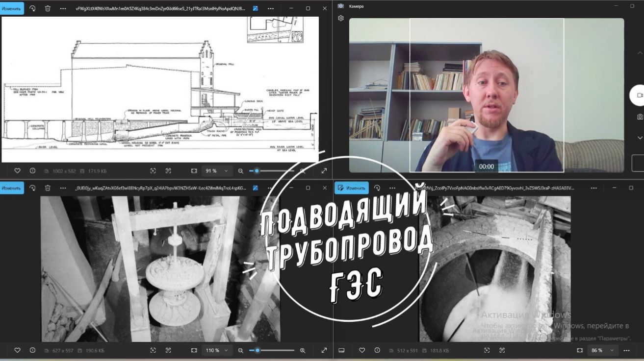Switch Camera app to photo mode
The height and width of the screenshot is (361, 644).
(x=640, y=117)
